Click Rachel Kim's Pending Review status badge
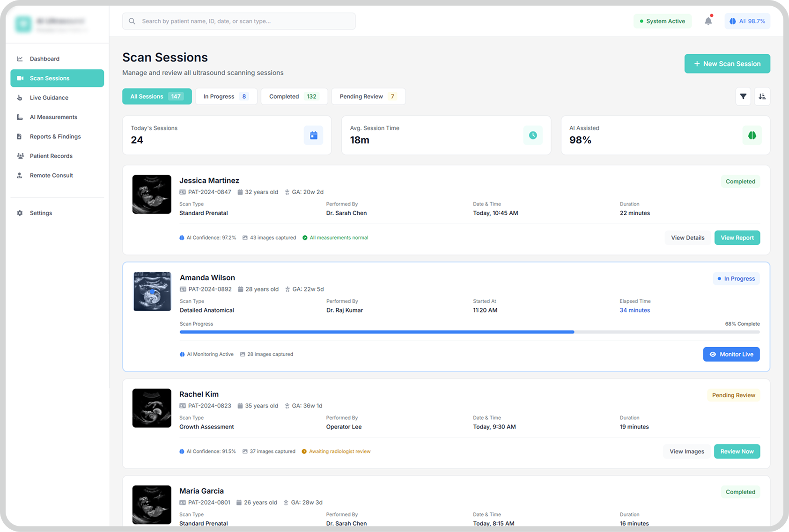Image resolution: width=789 pixels, height=532 pixels. pyautogui.click(x=733, y=395)
